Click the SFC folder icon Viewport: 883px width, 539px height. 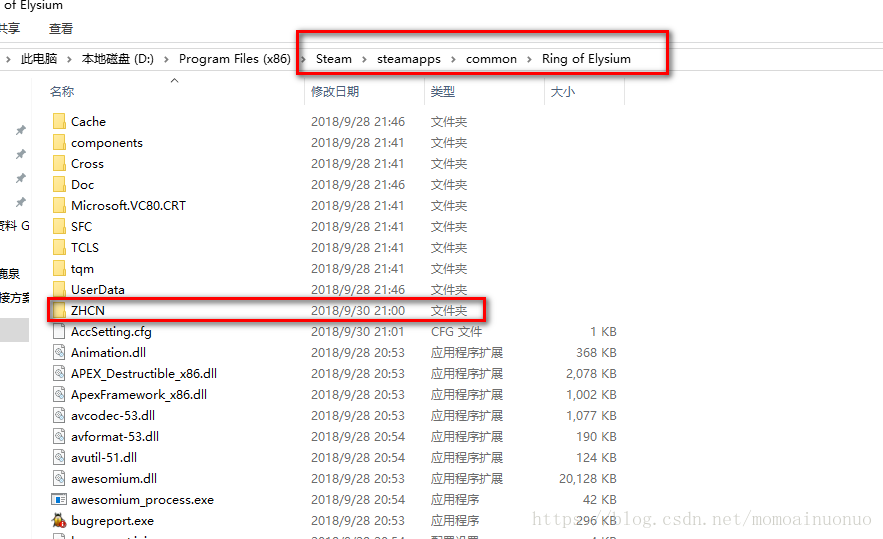pos(59,226)
